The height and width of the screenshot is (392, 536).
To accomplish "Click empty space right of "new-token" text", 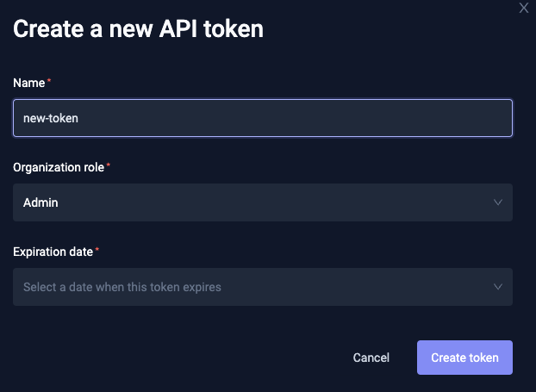I will (302, 118).
